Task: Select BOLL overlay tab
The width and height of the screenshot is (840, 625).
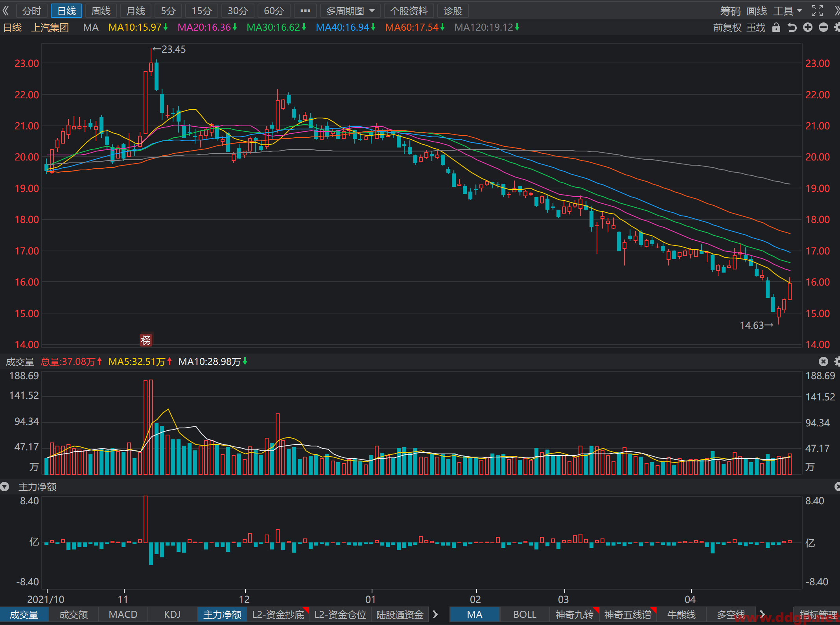Action: 525,614
